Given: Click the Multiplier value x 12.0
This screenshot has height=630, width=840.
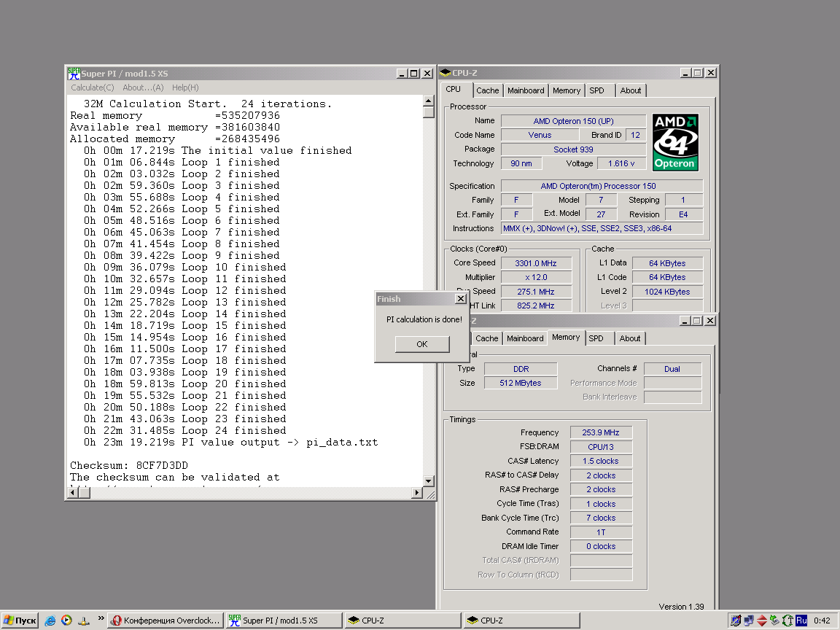Looking at the screenshot, I should (x=536, y=277).
